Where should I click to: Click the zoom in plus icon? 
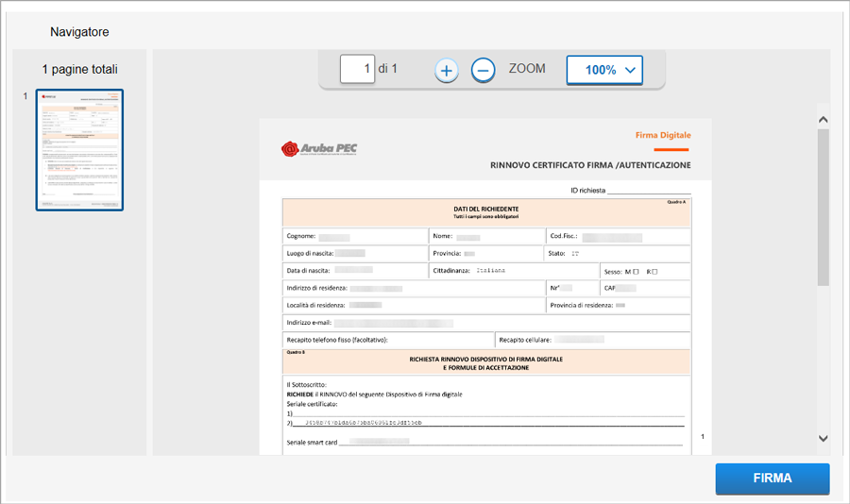click(446, 71)
